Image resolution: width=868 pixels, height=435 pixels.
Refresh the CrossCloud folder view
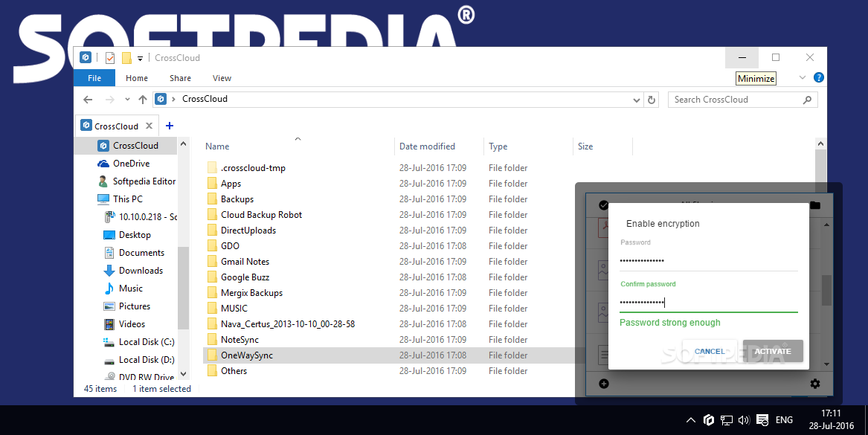tap(652, 100)
